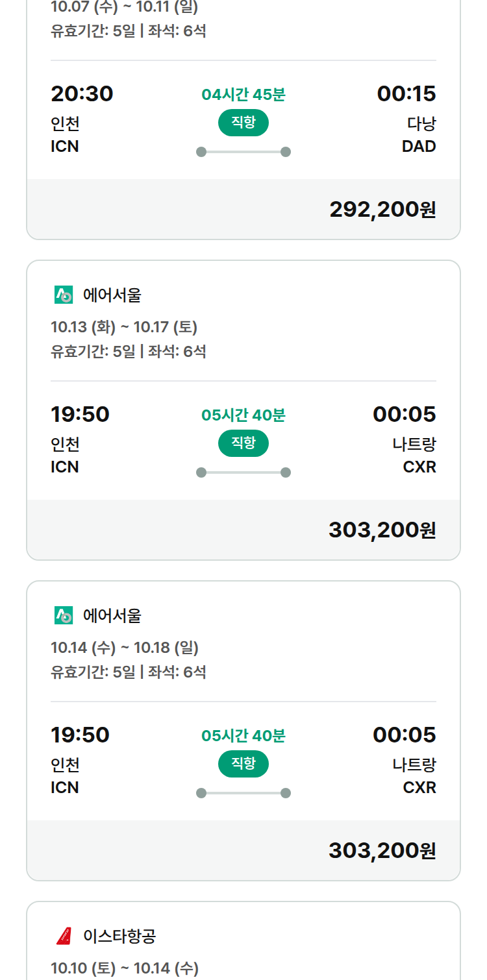Click the 직항 badge on the 10.13 Nha Trang flight
This screenshot has width=487, height=980.
tap(243, 443)
